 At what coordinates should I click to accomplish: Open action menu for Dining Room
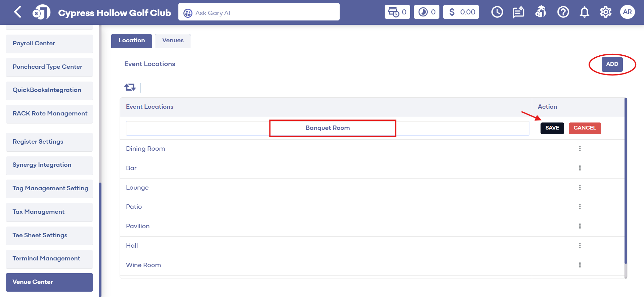point(580,149)
